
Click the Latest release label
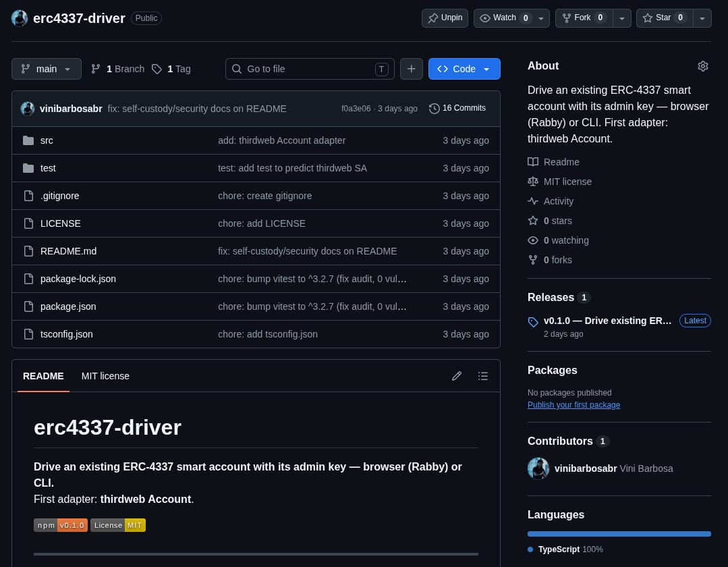click(694, 321)
